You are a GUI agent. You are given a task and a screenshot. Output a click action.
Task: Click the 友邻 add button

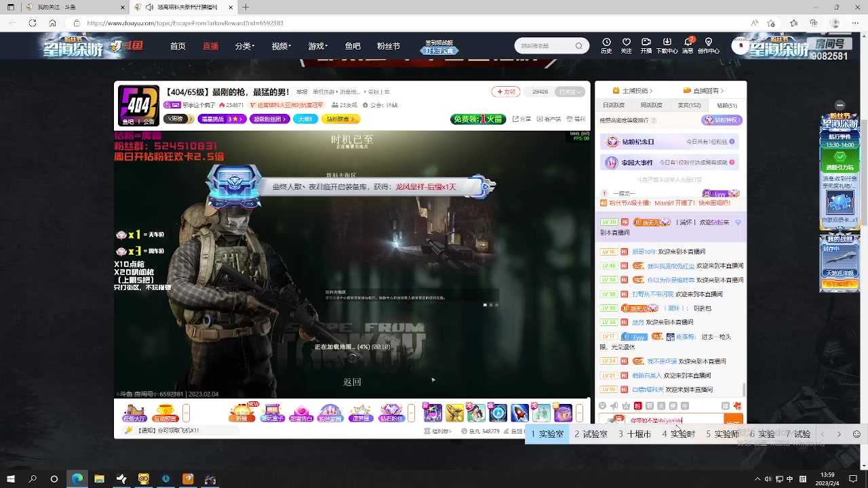tap(507, 91)
